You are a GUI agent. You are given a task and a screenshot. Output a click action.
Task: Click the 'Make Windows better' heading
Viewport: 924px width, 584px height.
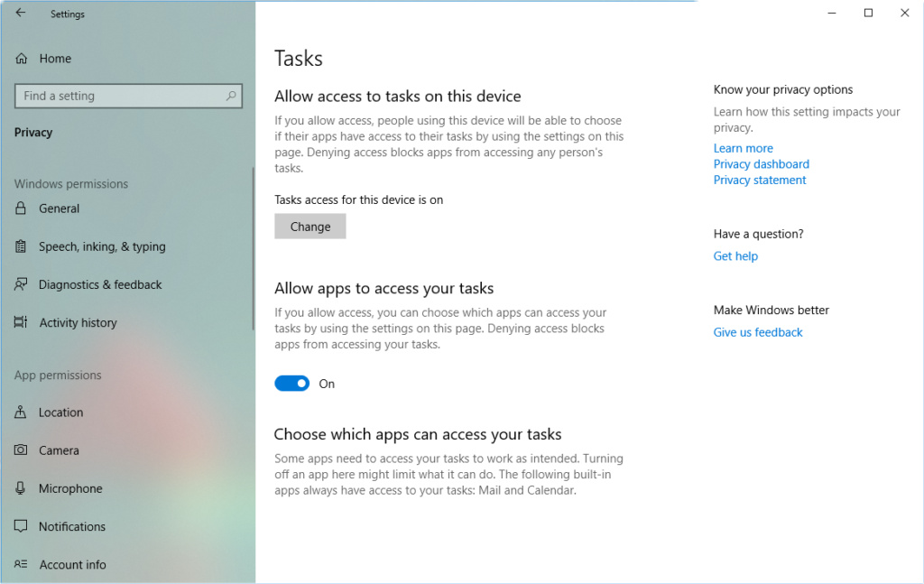(x=771, y=310)
